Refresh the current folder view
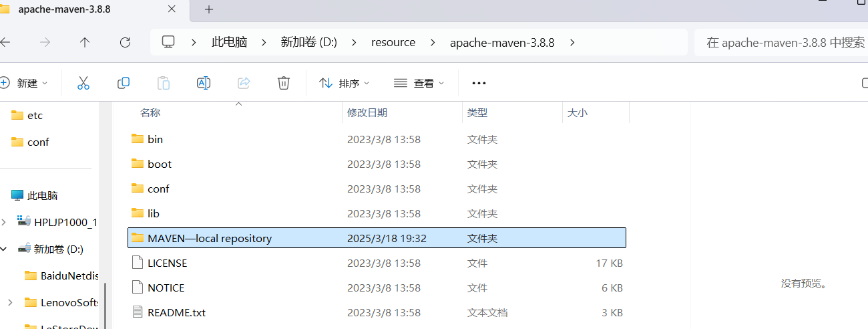This screenshot has width=868, height=329. (x=125, y=42)
